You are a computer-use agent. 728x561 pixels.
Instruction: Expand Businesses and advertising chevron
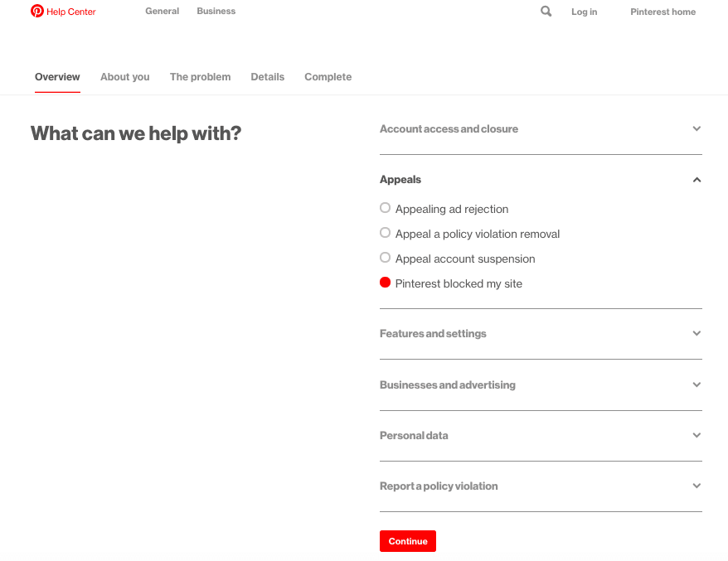(696, 384)
